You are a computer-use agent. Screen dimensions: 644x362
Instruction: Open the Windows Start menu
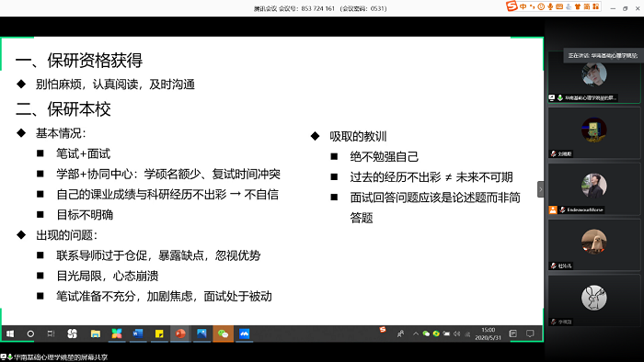10,334
